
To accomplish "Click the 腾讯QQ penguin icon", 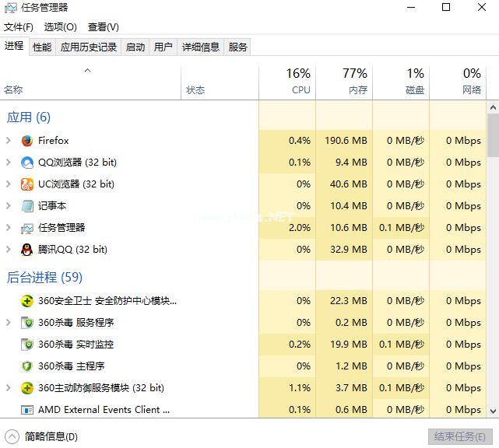I will click(27, 250).
